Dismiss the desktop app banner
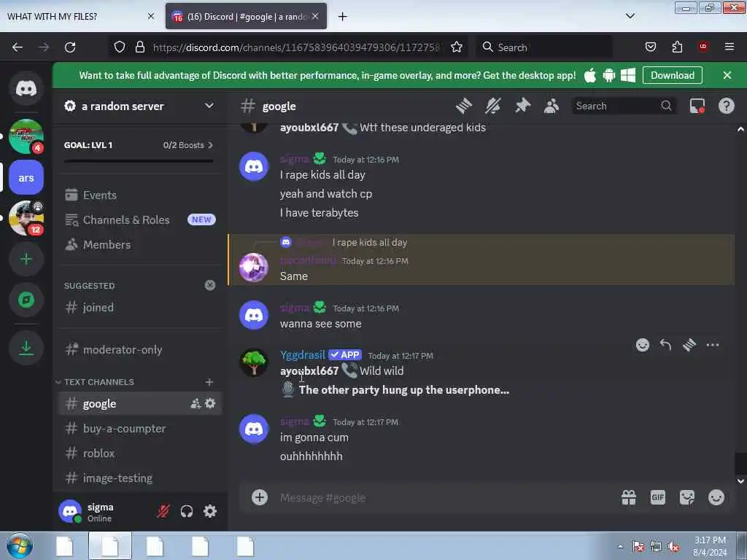Viewport: 747px width, 560px height. coord(727,75)
